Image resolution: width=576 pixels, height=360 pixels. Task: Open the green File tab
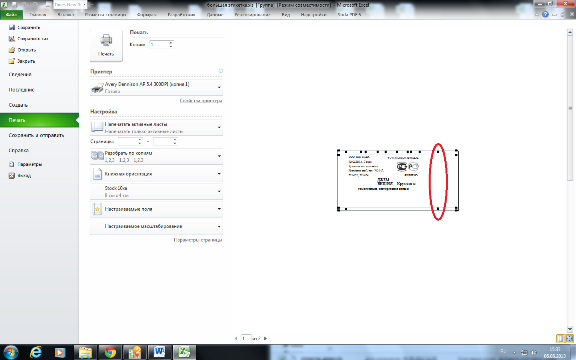pyautogui.click(x=11, y=15)
